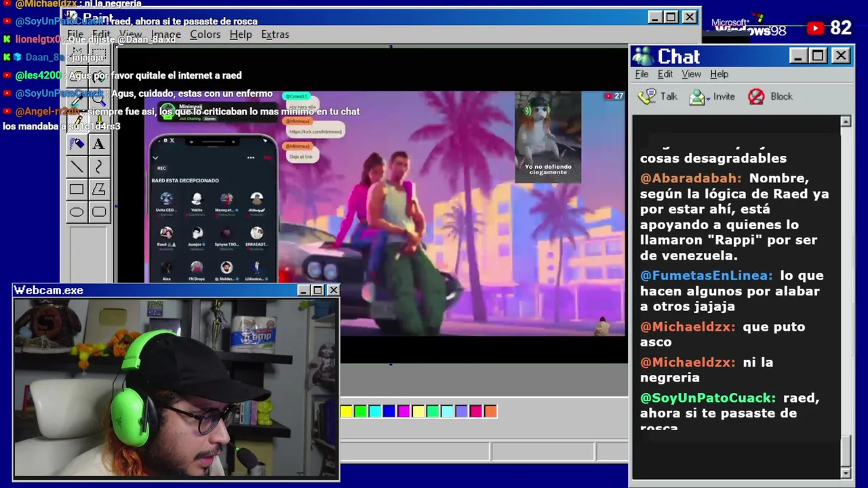The image size is (868, 488).
Task: Maximize the Webcam.exe window
Action: coord(317,290)
